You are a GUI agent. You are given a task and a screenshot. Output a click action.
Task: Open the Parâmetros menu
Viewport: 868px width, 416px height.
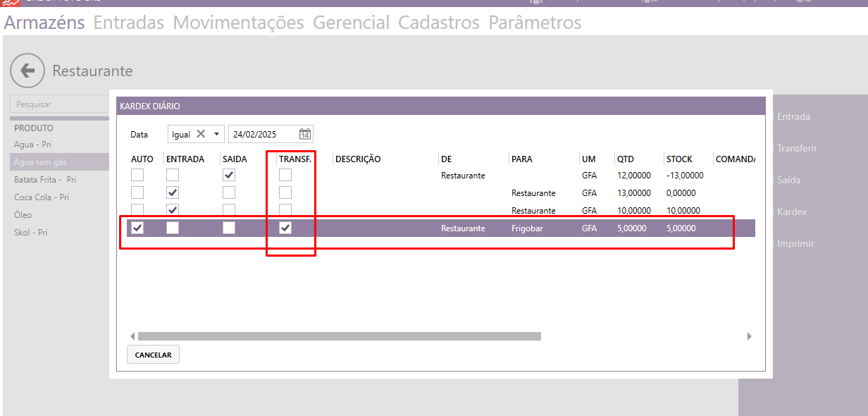(x=535, y=23)
